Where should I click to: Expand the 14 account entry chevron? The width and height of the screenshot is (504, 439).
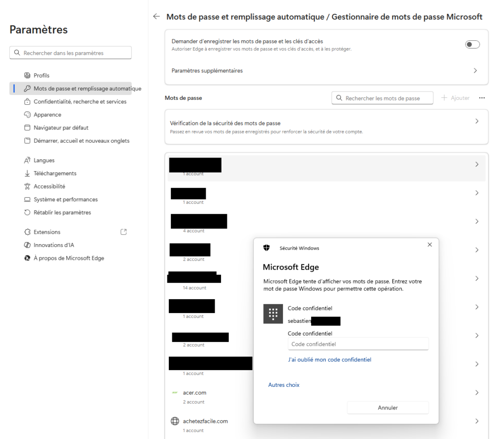[476, 279]
